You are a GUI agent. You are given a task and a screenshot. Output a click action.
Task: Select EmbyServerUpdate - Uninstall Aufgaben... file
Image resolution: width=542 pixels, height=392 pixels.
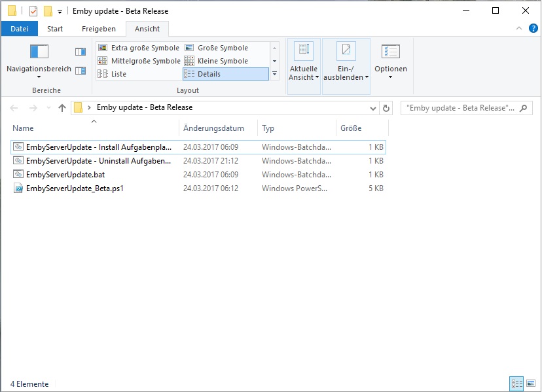[x=198, y=161]
